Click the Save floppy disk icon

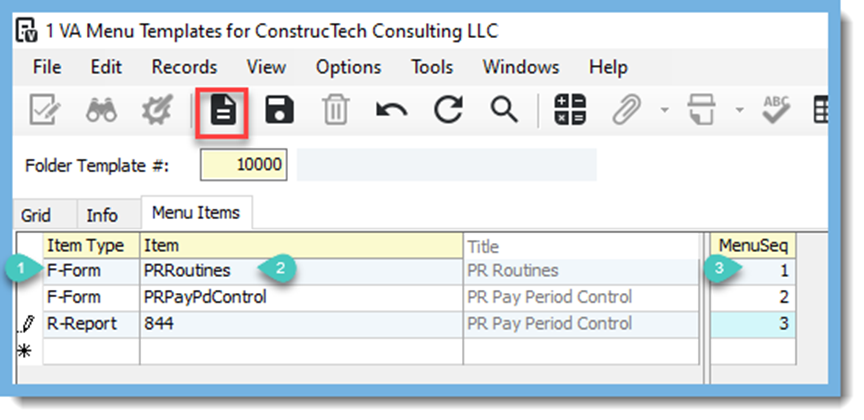coord(279,110)
